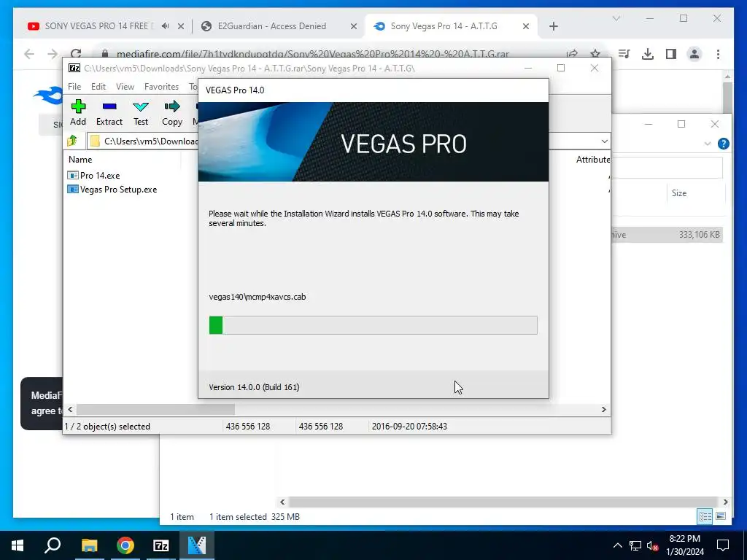Open the Favorites menu in 7-Zip

(x=161, y=87)
